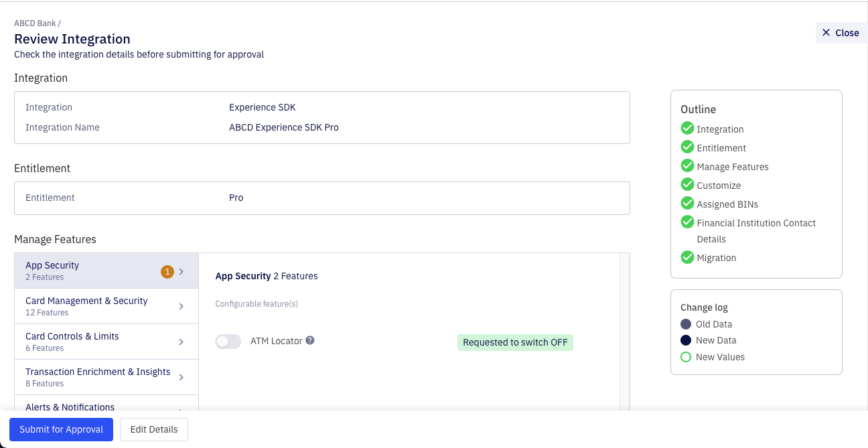The image size is (868, 448).
Task: Click the Migration completion check icon
Action: (687, 257)
